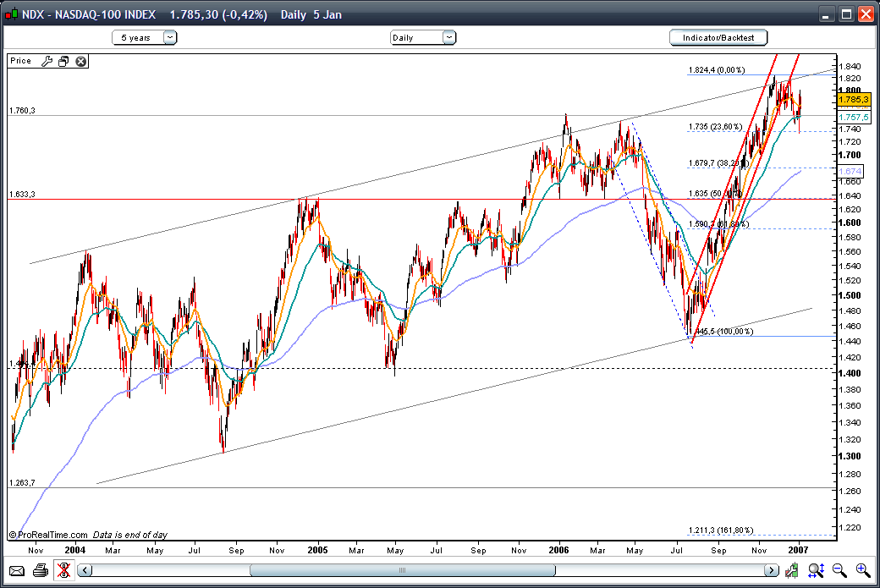This screenshot has width=880, height=588.
Task: Toggle the crossed-out link icon
Action: coord(64,570)
